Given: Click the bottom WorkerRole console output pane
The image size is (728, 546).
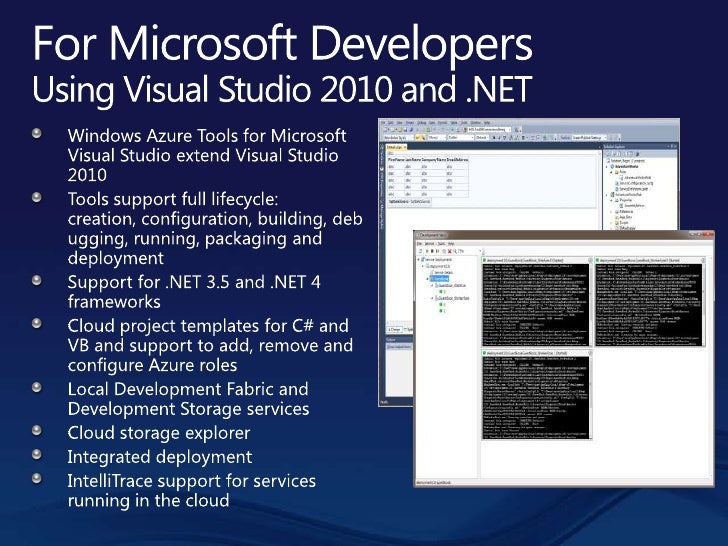Looking at the screenshot, I should click(x=536, y=397).
